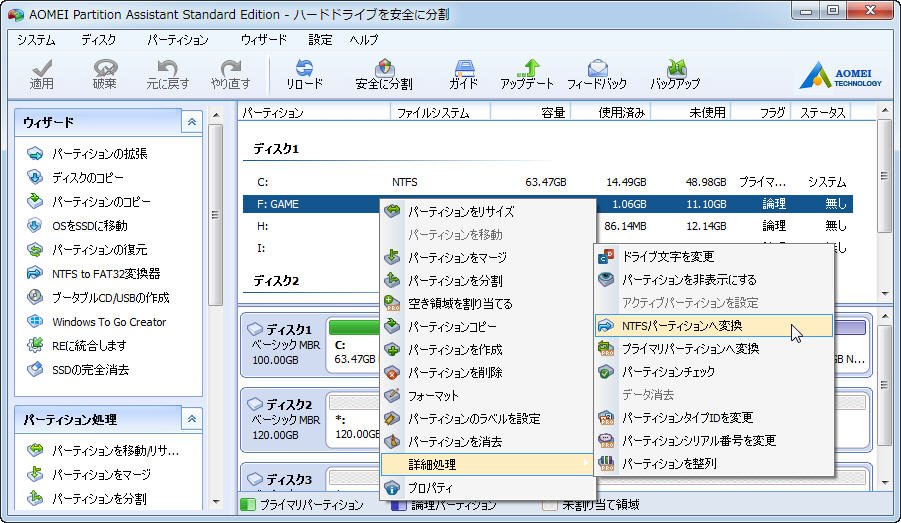Run パーティションチェック from the submenu
This screenshot has height=523, width=901.
(x=714, y=371)
